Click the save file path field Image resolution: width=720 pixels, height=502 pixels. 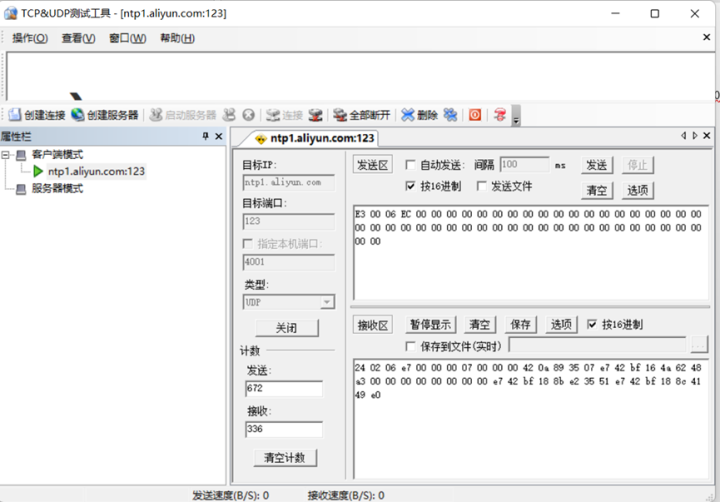(x=597, y=345)
